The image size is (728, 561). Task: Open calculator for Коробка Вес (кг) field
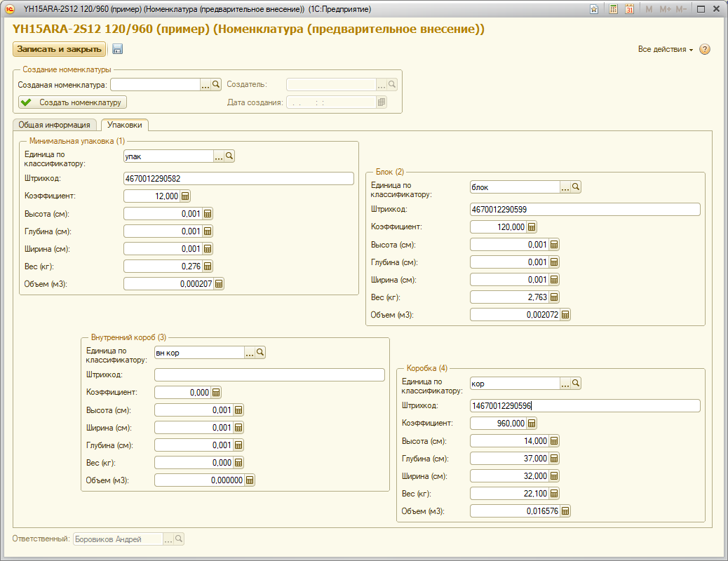(x=554, y=494)
